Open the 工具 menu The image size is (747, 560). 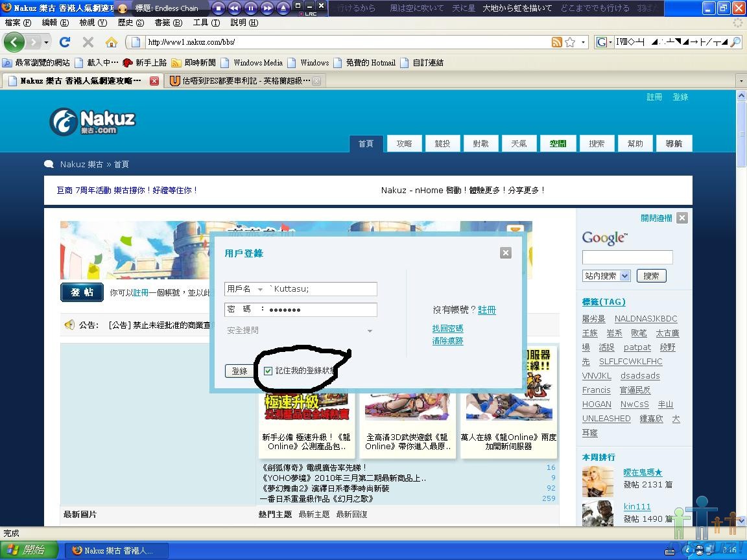[206, 23]
